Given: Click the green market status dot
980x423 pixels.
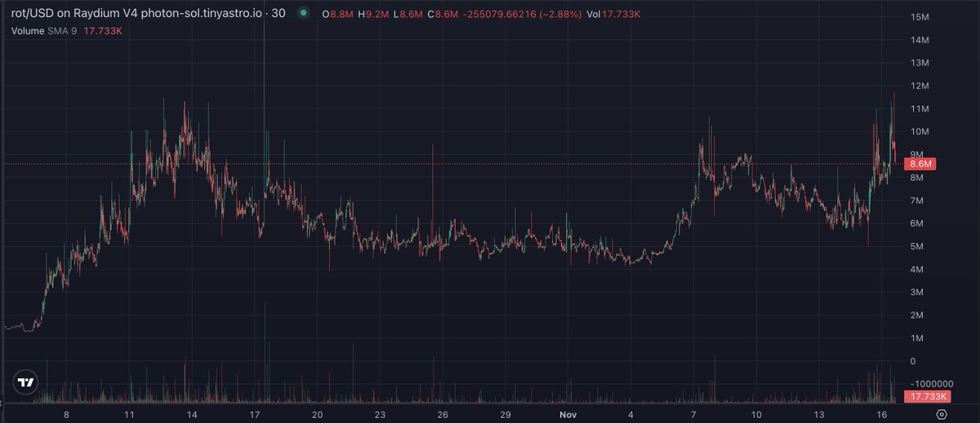Looking at the screenshot, I should [304, 13].
